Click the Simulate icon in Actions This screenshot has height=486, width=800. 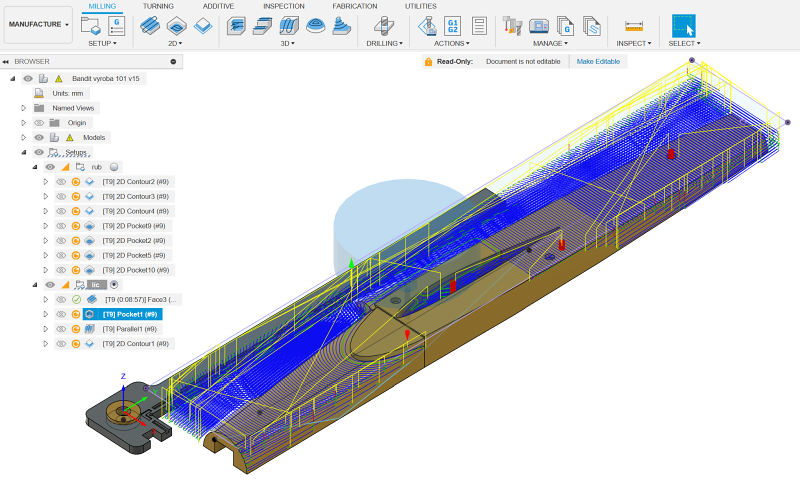pos(427,26)
